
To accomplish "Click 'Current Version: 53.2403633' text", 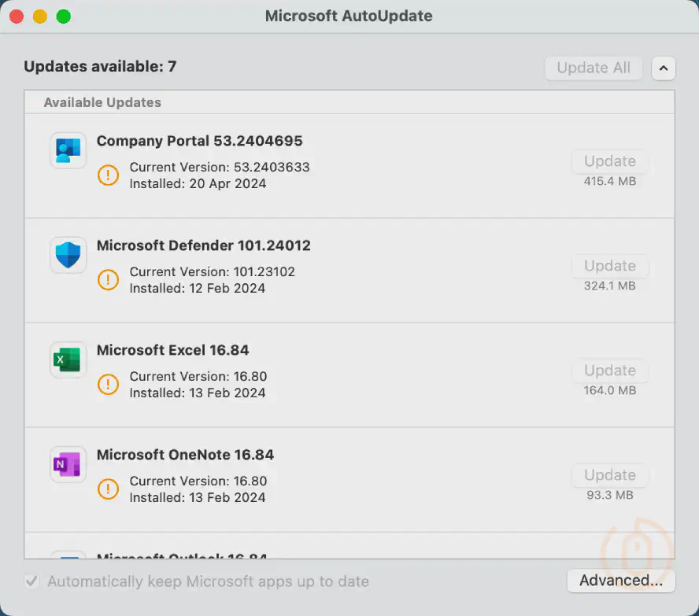I will 220,167.
